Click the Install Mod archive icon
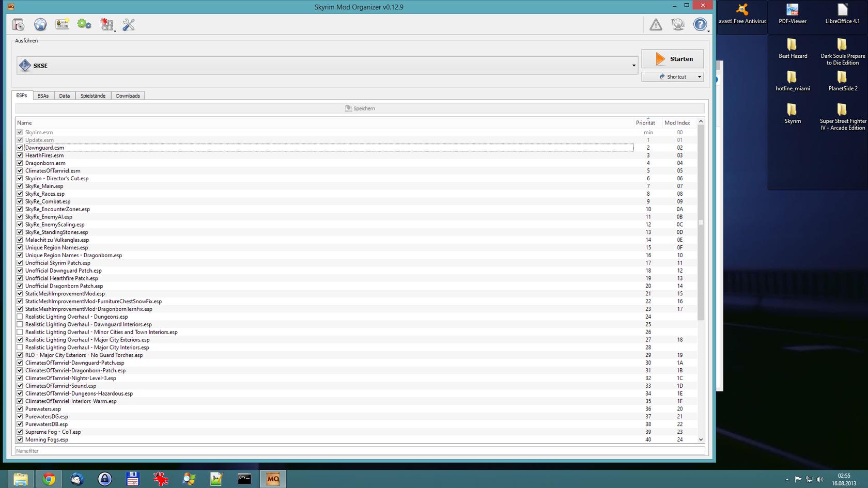868x488 pixels. pyautogui.click(x=19, y=24)
